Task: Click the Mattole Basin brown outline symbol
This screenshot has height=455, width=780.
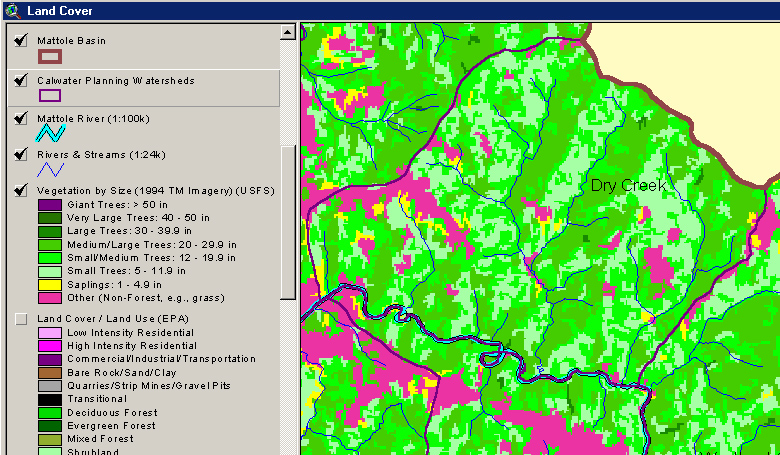Action: [x=50, y=57]
